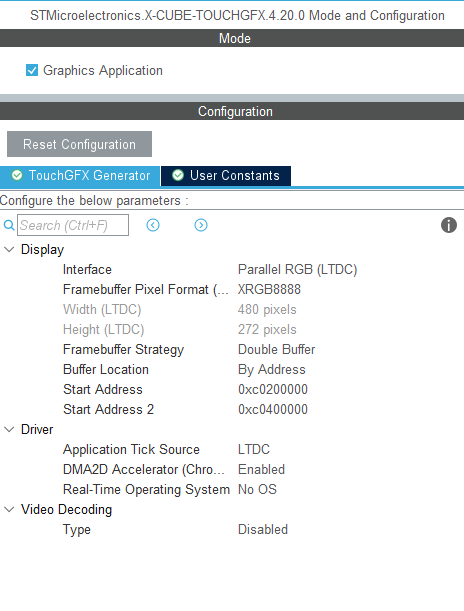Image resolution: width=464 pixels, height=611 pixels.
Task: Go to next search result arrow
Action: click(x=201, y=225)
